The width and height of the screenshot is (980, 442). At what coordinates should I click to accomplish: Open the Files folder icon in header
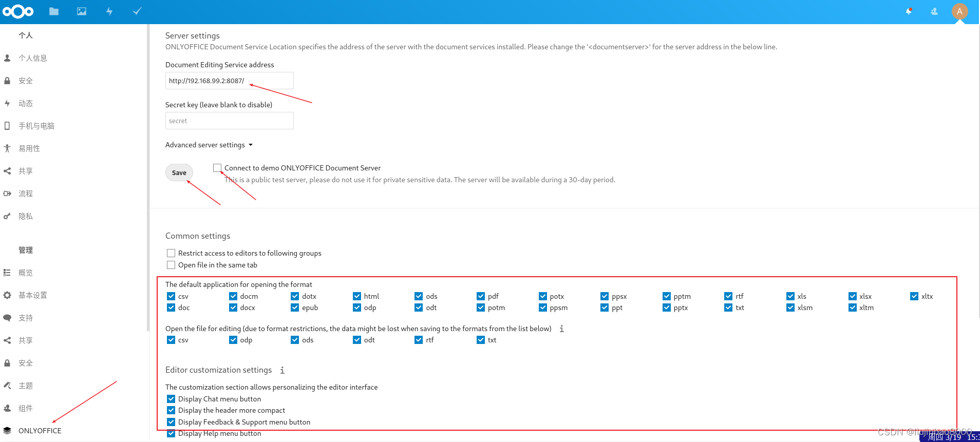click(54, 11)
